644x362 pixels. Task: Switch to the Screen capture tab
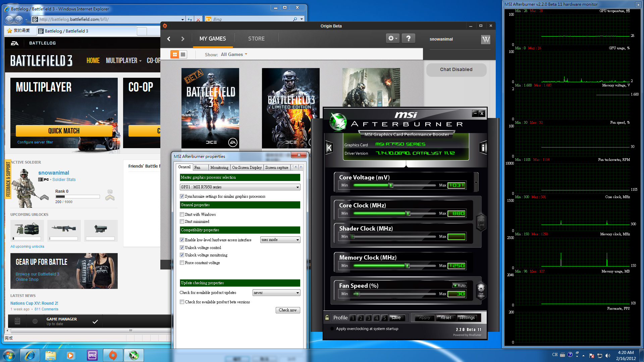pos(277,168)
